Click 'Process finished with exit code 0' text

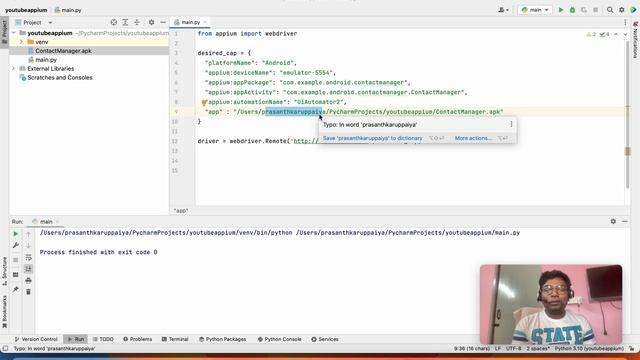[98, 252]
